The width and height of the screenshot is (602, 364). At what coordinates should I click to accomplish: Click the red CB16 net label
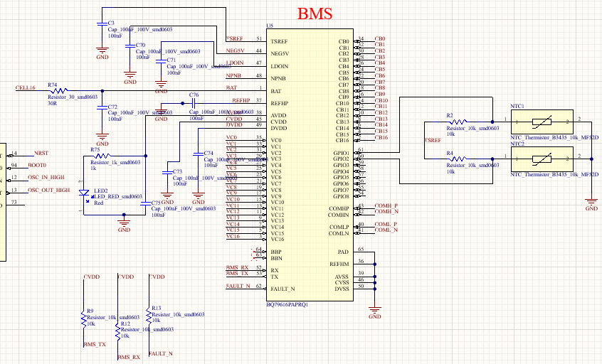tap(381, 137)
